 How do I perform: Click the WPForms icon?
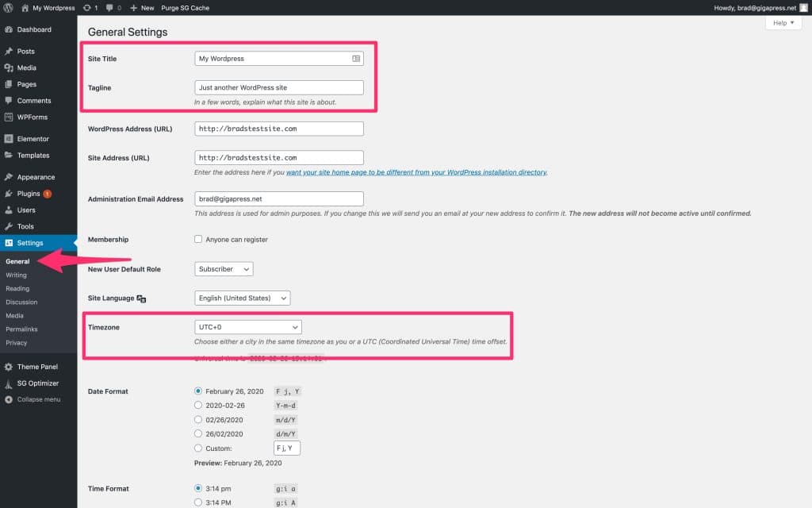pyautogui.click(x=9, y=117)
